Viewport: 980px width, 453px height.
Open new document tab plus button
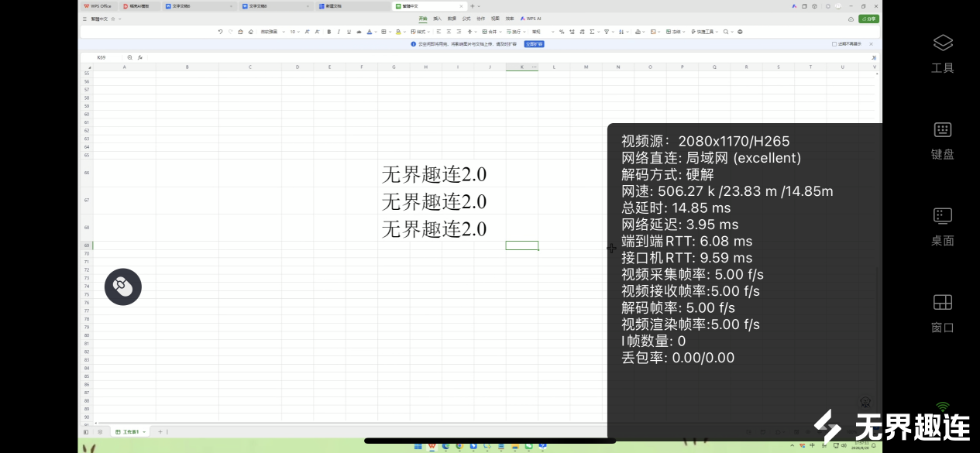coord(472,5)
